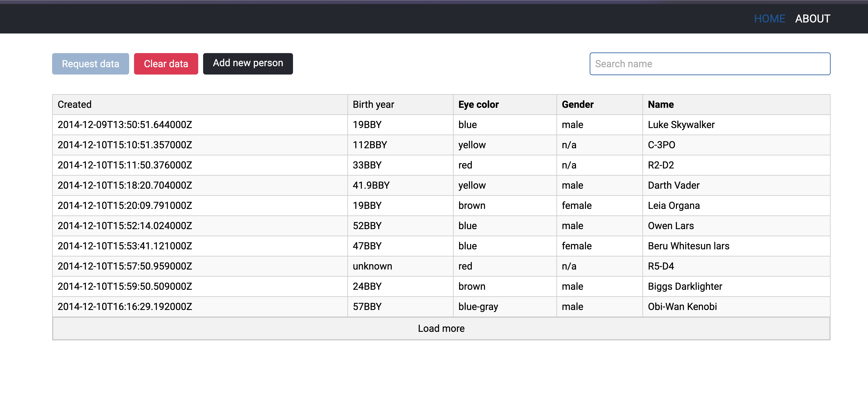
Task: Load more table rows
Action: pyautogui.click(x=441, y=328)
